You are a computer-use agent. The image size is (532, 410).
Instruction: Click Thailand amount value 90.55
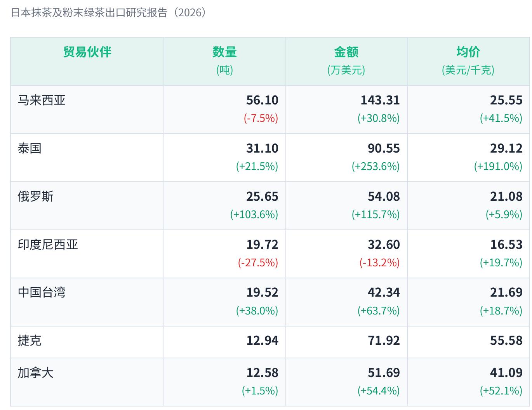pos(384,148)
